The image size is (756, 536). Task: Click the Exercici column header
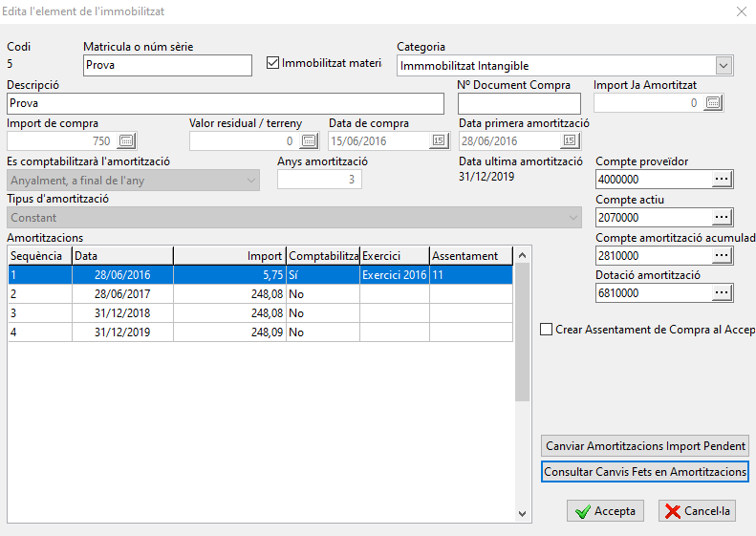[x=395, y=256]
